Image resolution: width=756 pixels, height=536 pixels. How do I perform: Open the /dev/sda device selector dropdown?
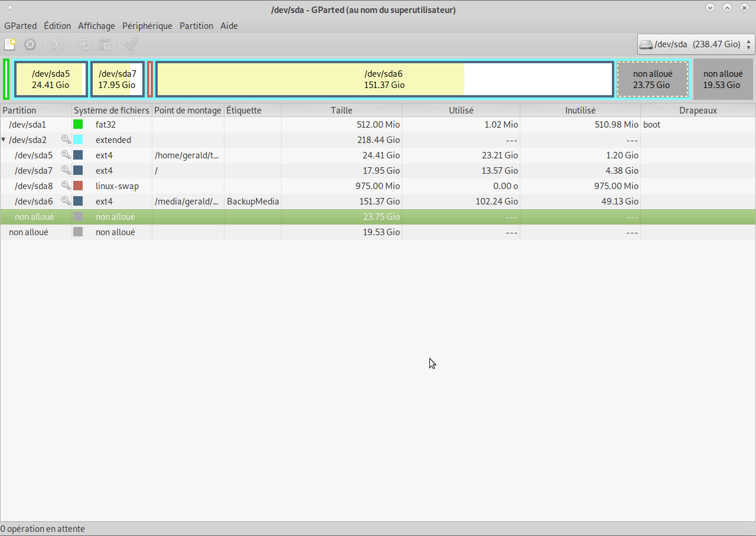point(696,44)
